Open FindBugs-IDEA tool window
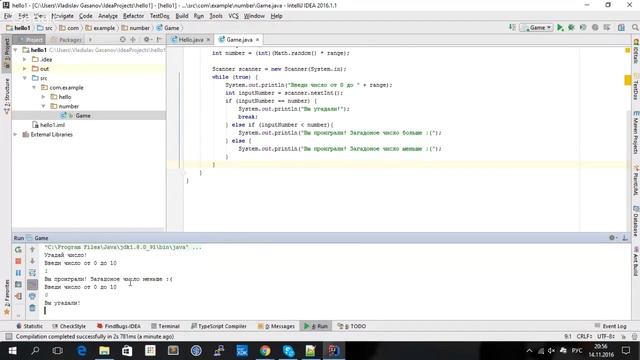 [x=119, y=326]
